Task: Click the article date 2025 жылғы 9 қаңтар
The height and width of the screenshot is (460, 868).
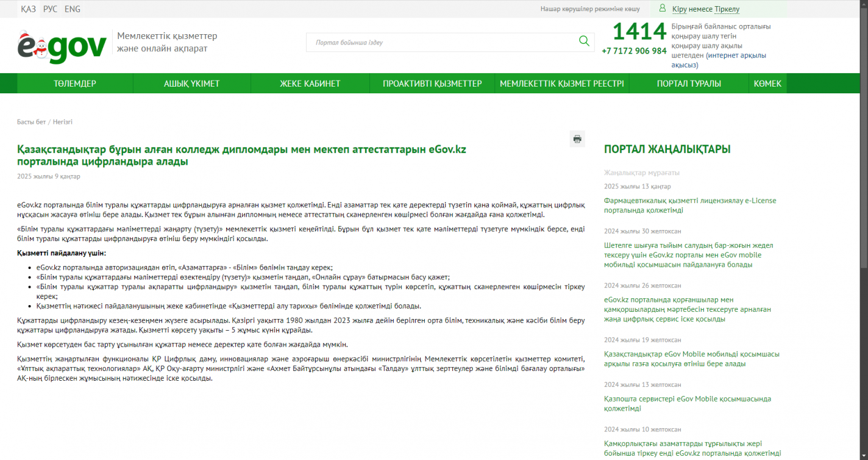Action: [x=49, y=176]
